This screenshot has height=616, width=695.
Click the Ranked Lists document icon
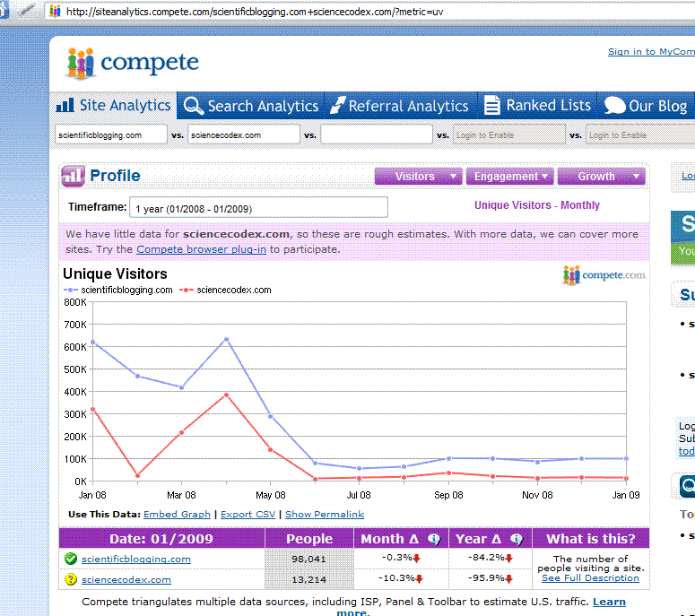(491, 105)
